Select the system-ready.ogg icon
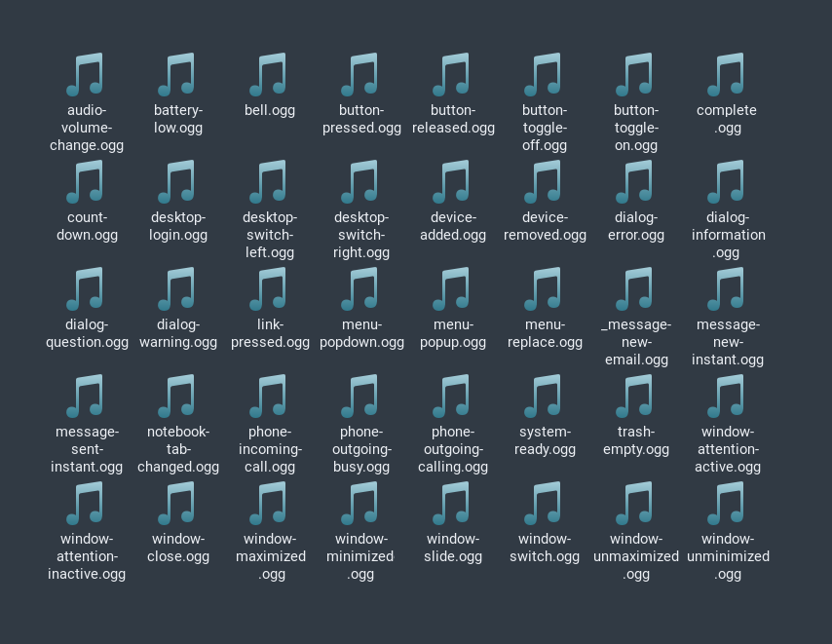832x644 pixels. pyautogui.click(x=544, y=396)
